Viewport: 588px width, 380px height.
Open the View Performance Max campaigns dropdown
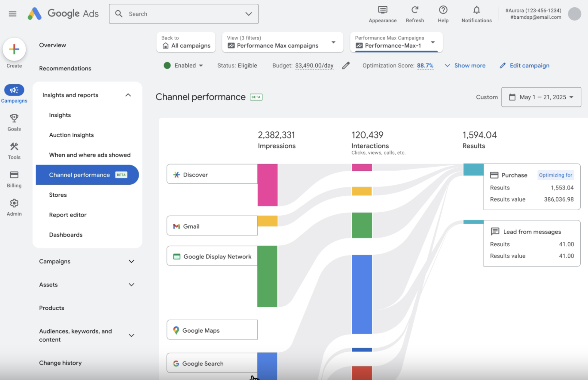pos(283,42)
